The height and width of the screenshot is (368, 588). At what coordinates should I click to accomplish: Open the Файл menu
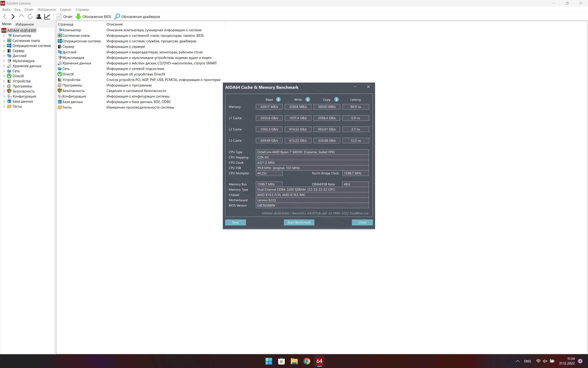[x=6, y=9]
